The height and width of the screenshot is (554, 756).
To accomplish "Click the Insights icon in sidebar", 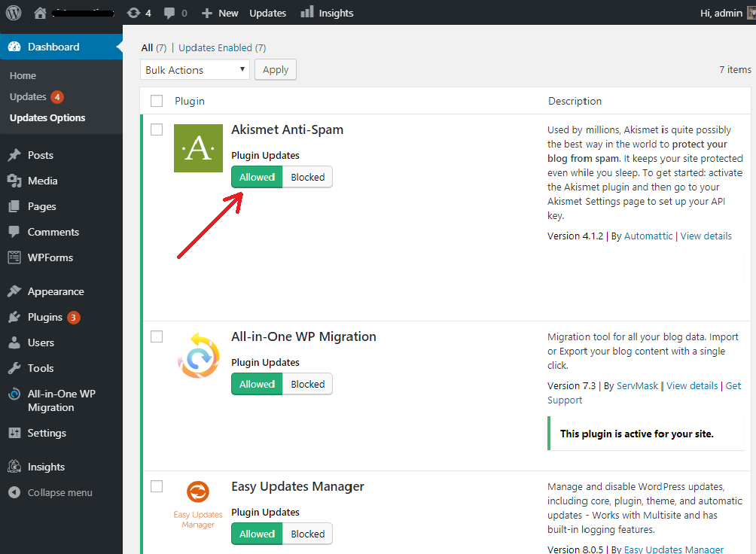I will point(14,467).
